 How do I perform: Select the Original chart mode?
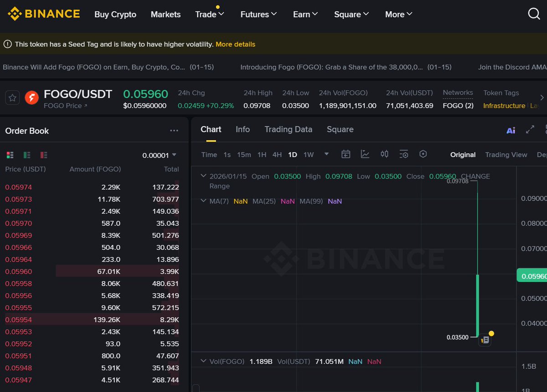click(463, 155)
